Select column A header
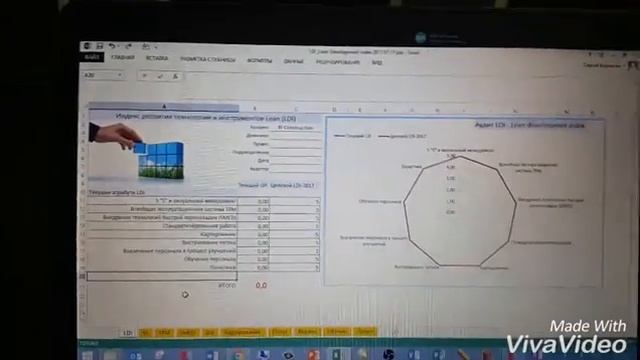 pos(164,107)
